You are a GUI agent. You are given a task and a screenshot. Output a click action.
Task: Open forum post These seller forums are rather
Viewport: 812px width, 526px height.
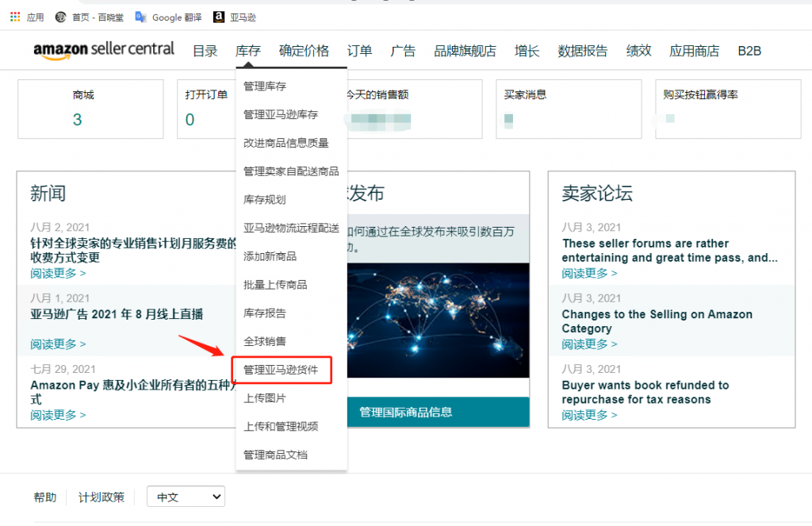pos(669,250)
